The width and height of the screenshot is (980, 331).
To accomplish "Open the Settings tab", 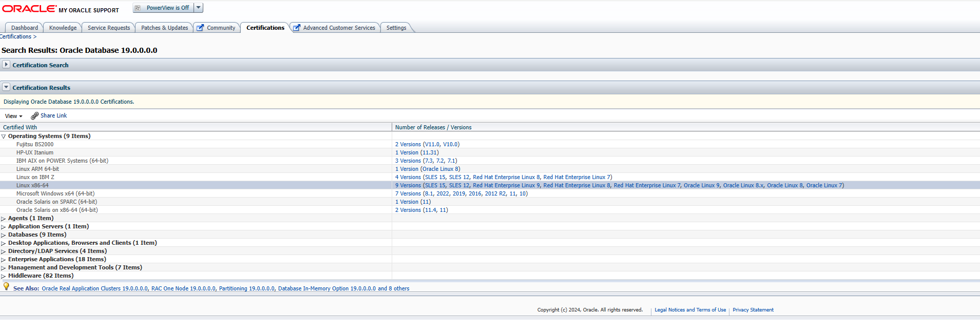I will coord(396,28).
